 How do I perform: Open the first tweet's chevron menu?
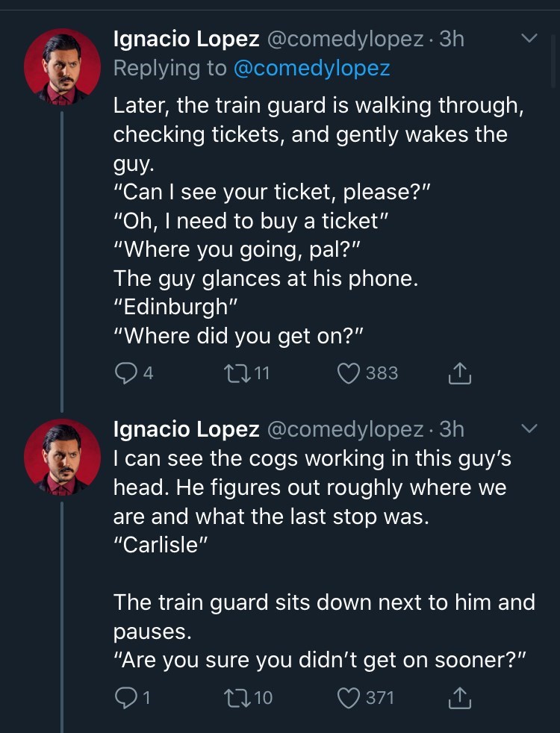click(x=529, y=37)
